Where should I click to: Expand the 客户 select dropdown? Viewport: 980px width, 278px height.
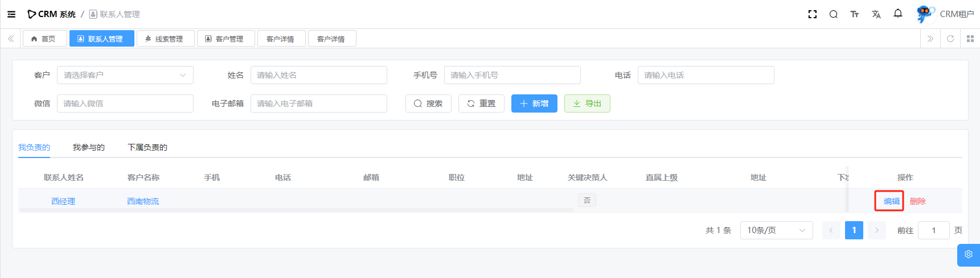125,75
